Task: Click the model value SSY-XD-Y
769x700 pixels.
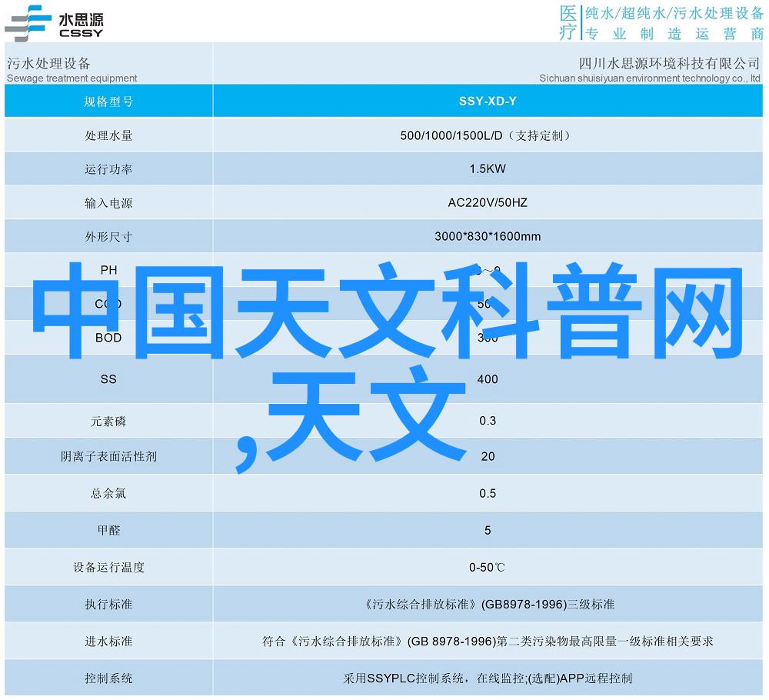Action: (x=488, y=101)
